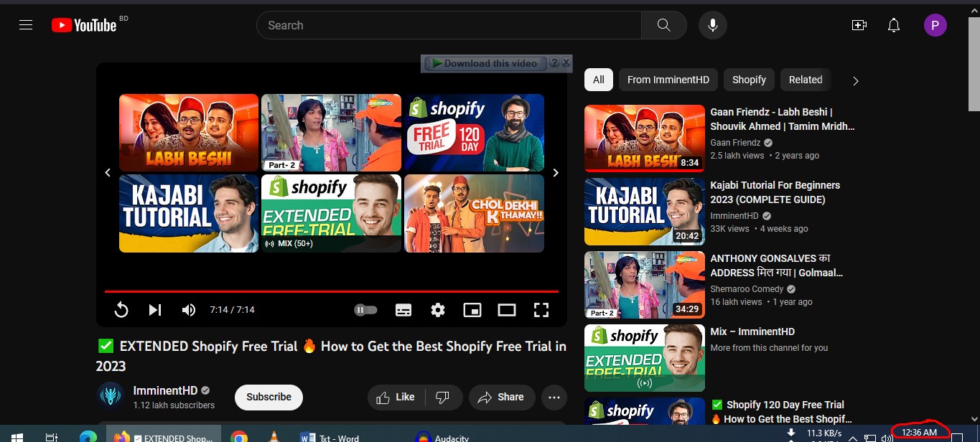Open Google Chrome from the taskbar
The width and height of the screenshot is (980, 442).
pyautogui.click(x=239, y=436)
